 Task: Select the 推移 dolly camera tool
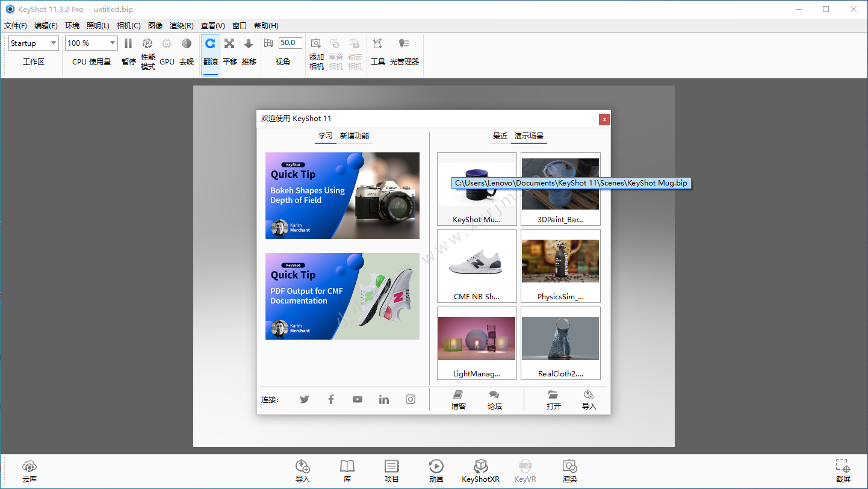pyautogui.click(x=249, y=43)
